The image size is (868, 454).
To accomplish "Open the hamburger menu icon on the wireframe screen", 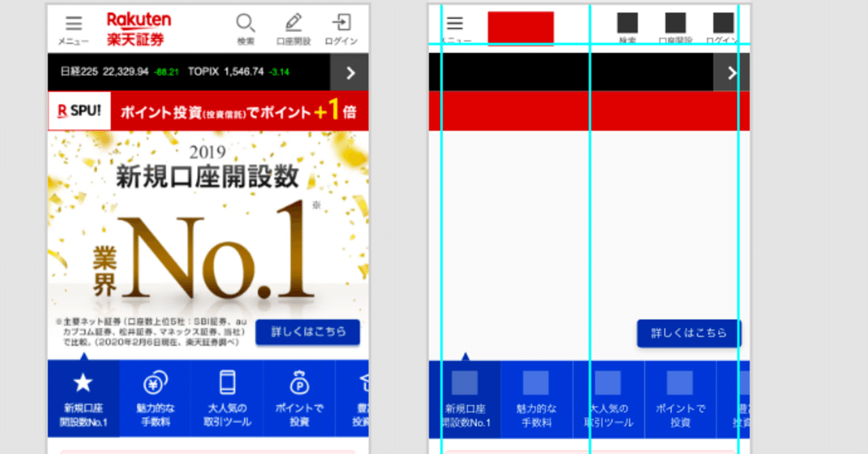I will pyautogui.click(x=455, y=24).
